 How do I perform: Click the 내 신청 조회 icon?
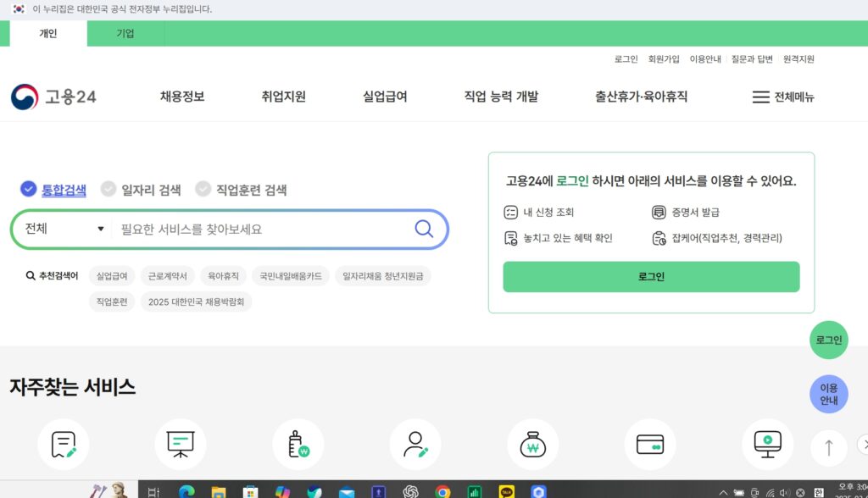[x=510, y=212]
